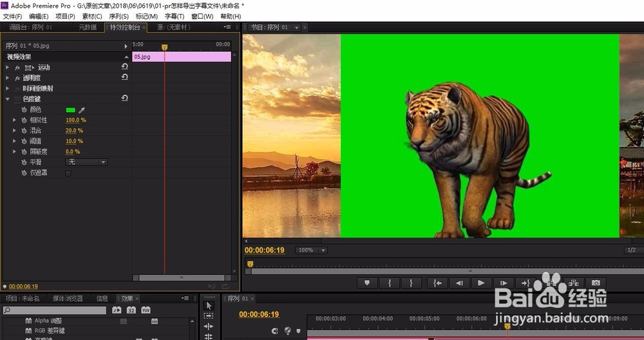Click the 相似性 100.0 % value

pyautogui.click(x=75, y=120)
